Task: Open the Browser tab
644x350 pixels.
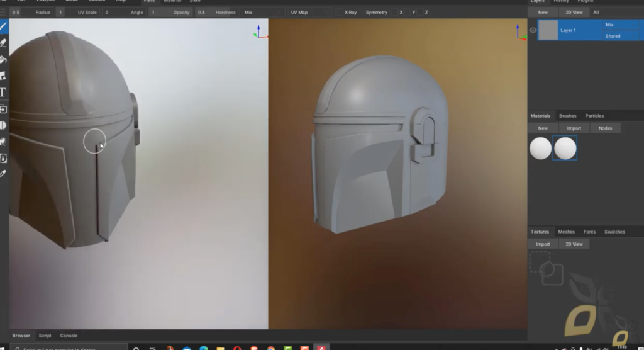Action: tap(21, 336)
